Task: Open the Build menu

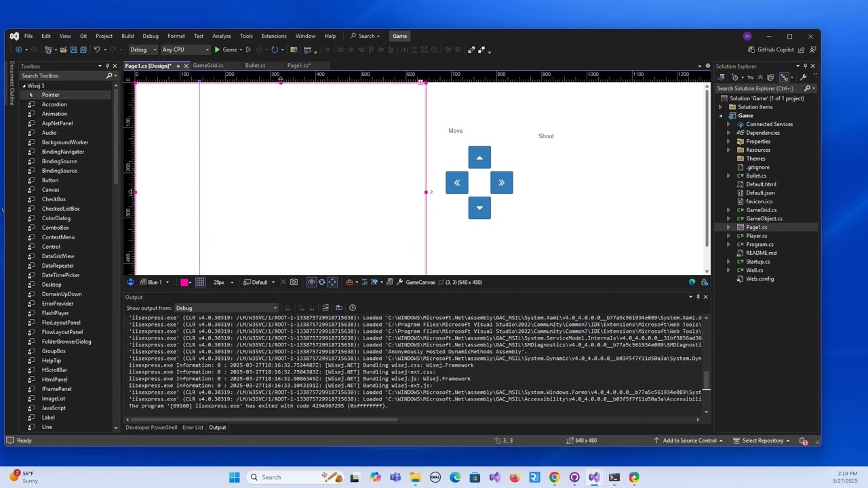Action: coord(127,36)
